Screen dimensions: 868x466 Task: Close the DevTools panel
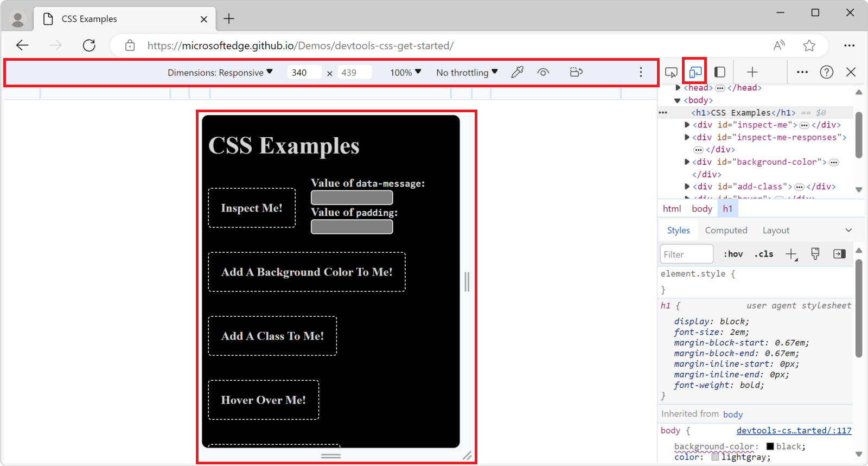[851, 72]
